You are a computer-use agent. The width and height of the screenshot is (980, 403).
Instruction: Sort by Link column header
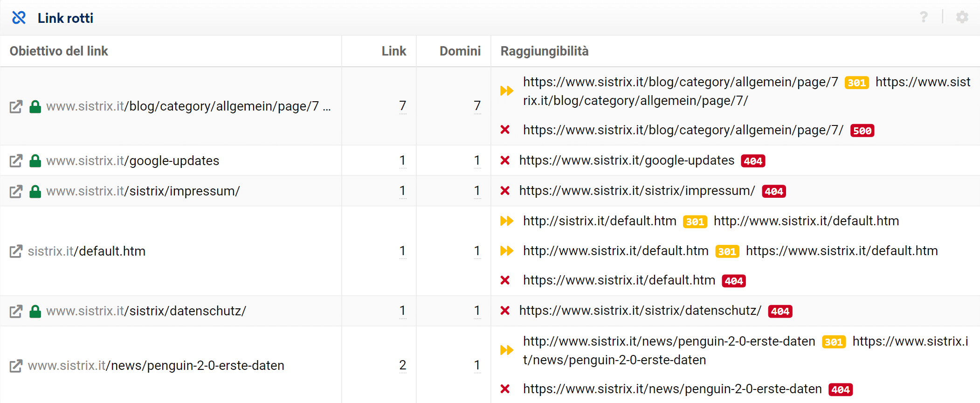[394, 51]
